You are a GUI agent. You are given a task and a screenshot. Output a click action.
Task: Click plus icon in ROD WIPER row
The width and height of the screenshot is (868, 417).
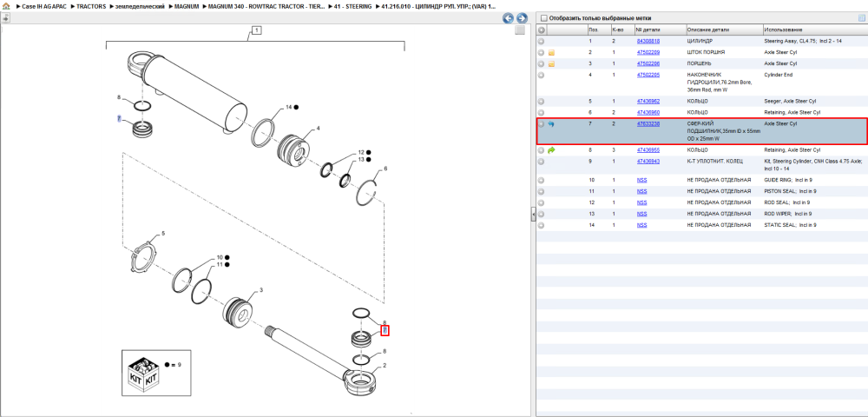pyautogui.click(x=541, y=214)
